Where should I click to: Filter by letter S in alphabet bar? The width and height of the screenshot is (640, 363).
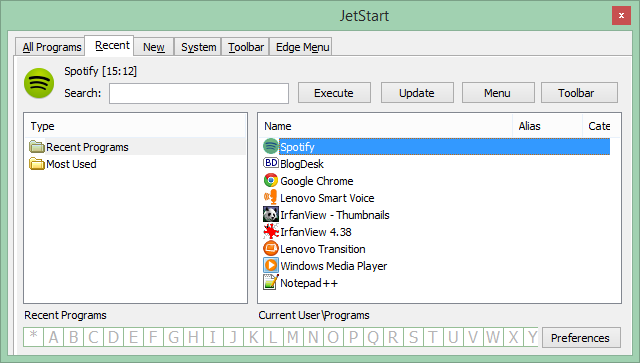point(413,337)
